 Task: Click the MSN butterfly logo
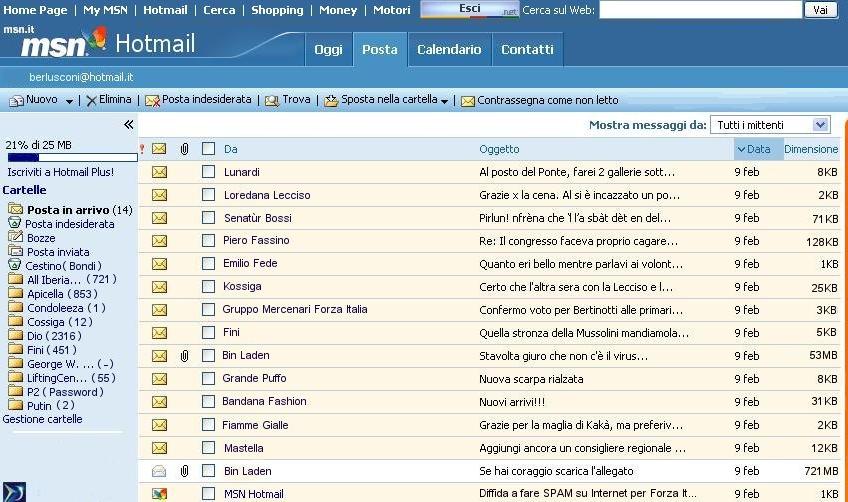coord(96,39)
